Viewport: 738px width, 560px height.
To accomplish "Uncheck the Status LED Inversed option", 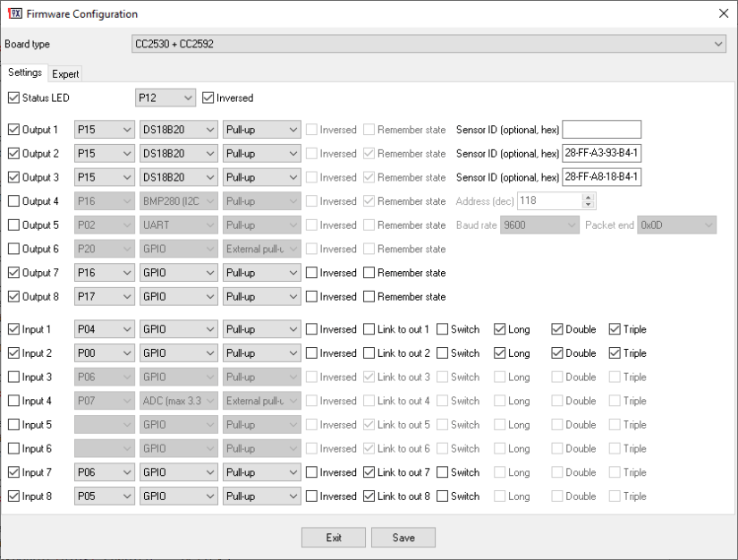I will tap(208, 98).
